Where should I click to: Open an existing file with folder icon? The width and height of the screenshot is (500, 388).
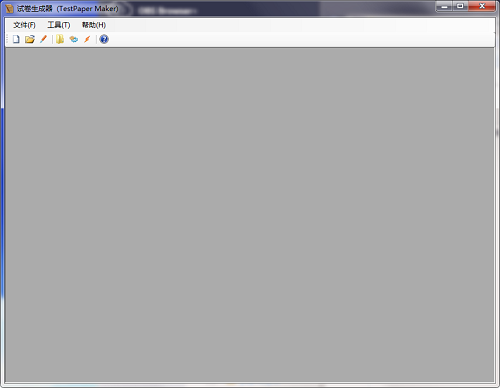point(30,39)
